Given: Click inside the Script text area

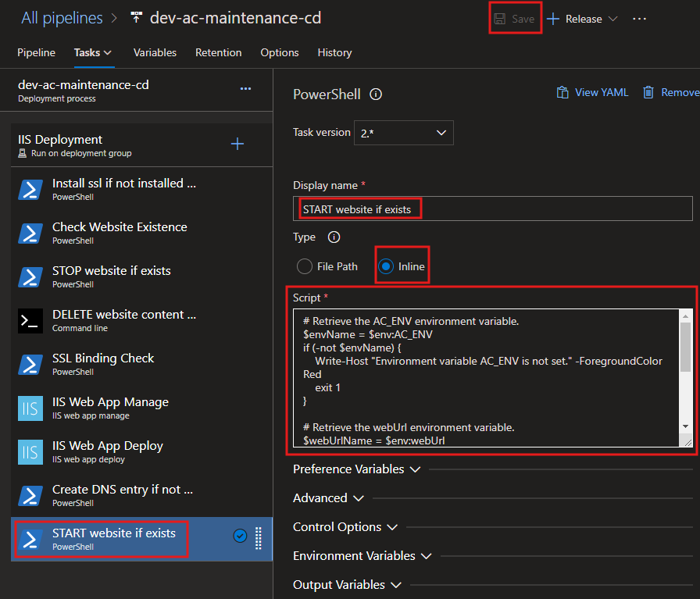Looking at the screenshot, I should [487, 378].
